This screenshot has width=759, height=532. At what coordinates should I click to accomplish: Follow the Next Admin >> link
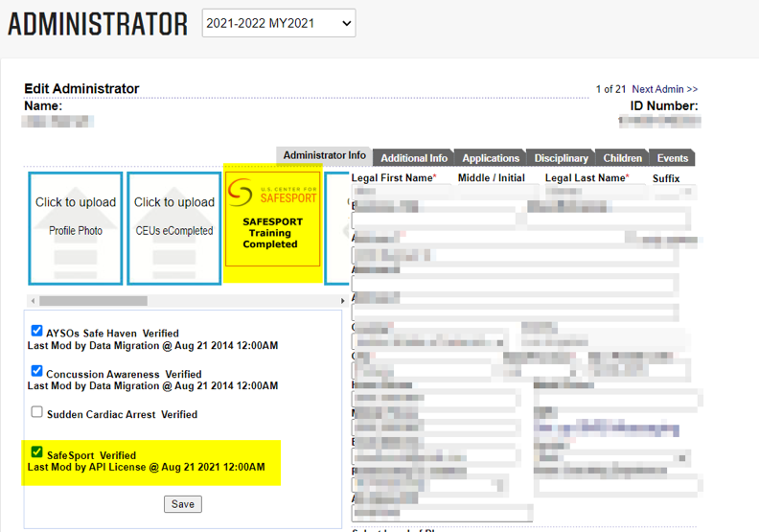click(664, 89)
